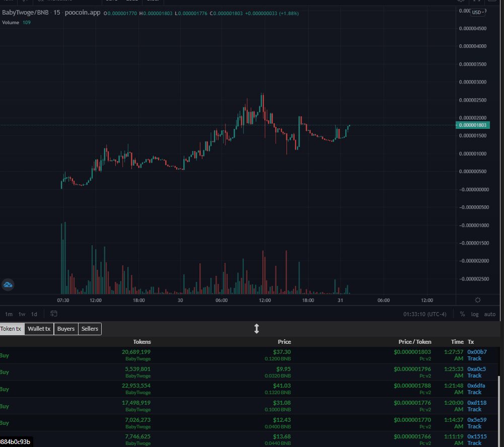Click Track link for 0x5e59 transaction
504x447 pixels.
pyautogui.click(x=474, y=426)
